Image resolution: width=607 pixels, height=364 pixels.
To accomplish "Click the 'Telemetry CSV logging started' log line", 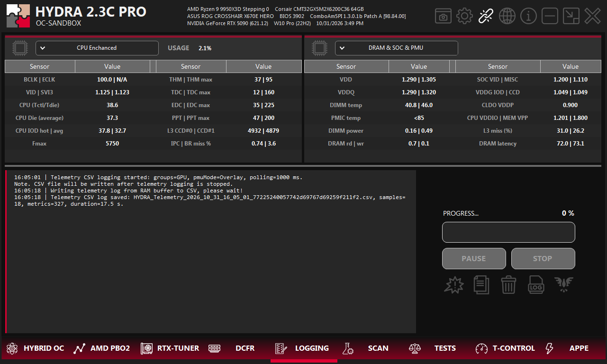I will 158,177.
